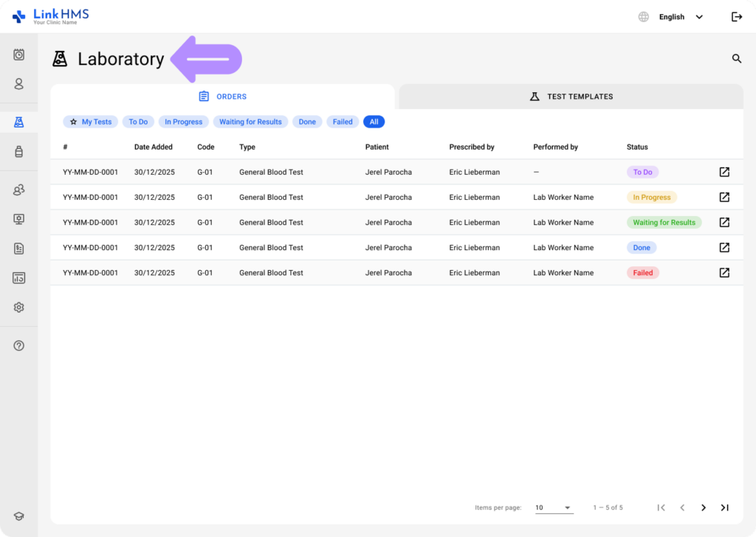Open the medicine bottle sidebar icon
The height and width of the screenshot is (537, 756).
pyautogui.click(x=19, y=152)
